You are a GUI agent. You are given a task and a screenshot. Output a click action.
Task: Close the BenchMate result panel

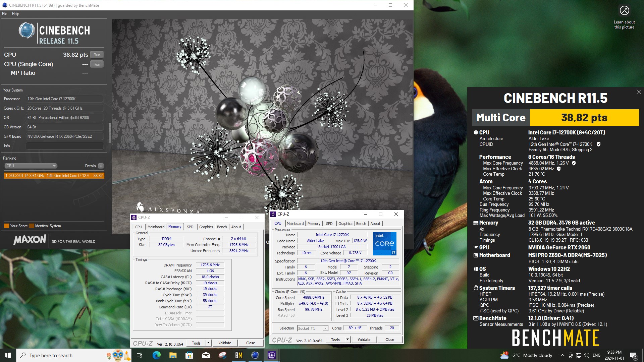point(639,92)
